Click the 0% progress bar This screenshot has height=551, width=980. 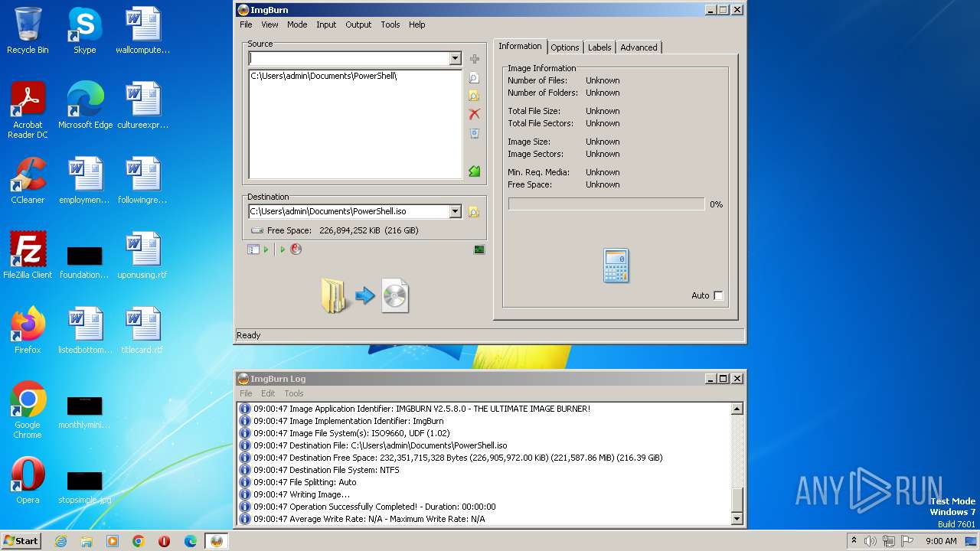tap(606, 204)
